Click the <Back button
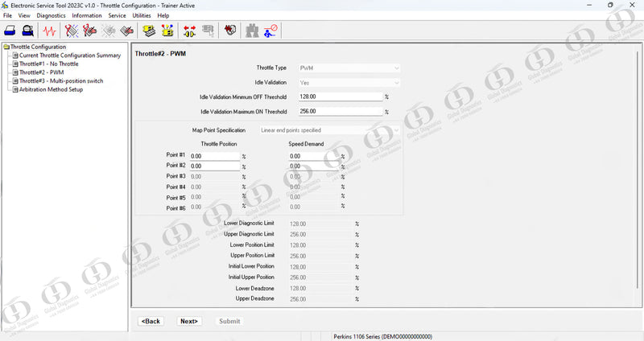 [151, 322]
